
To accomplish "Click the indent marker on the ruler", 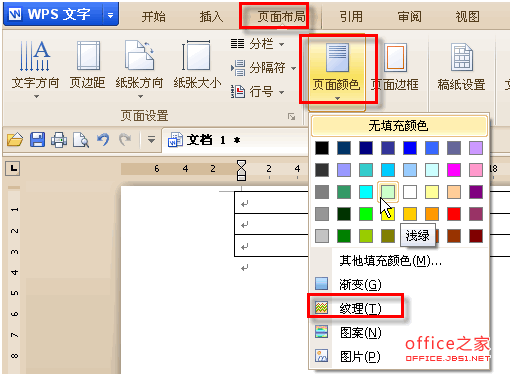I will click(x=241, y=170).
